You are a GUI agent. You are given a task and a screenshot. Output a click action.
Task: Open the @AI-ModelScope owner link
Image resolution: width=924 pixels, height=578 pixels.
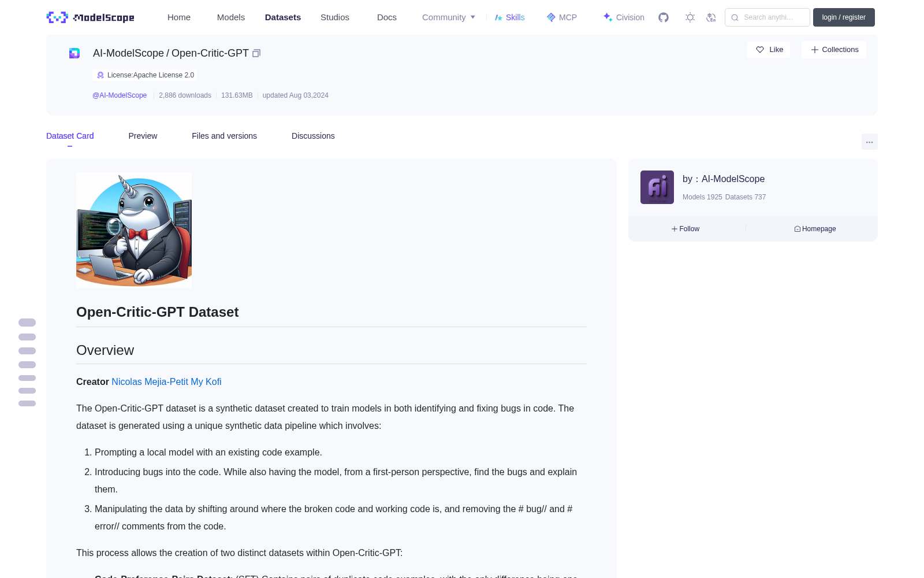tap(120, 95)
